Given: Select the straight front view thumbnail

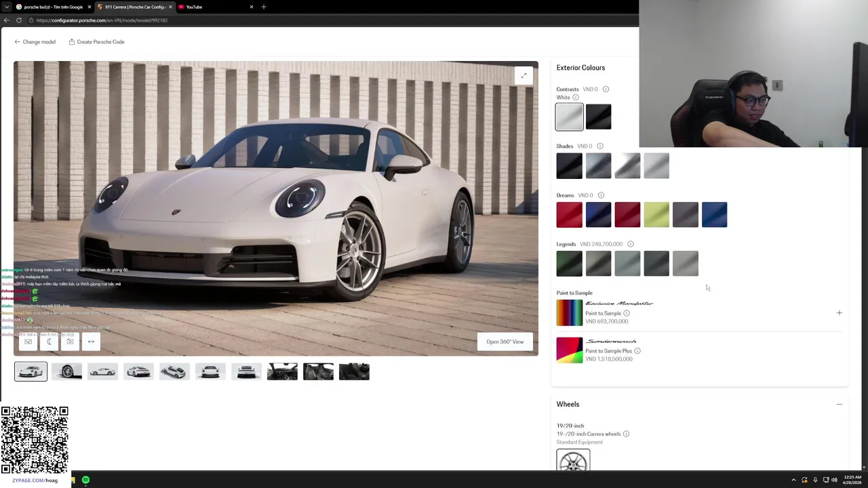Looking at the screenshot, I should coord(210,371).
